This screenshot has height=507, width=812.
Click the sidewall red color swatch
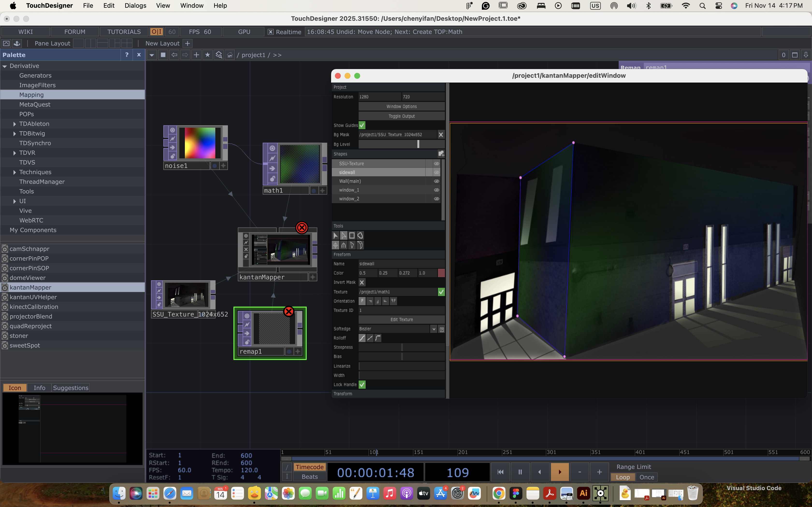tap(441, 273)
